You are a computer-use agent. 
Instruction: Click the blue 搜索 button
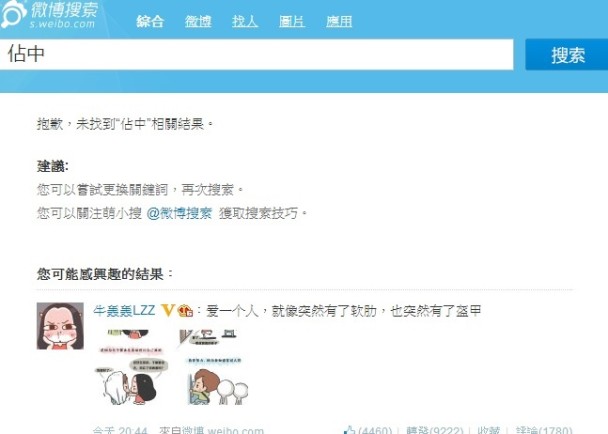coord(567,55)
